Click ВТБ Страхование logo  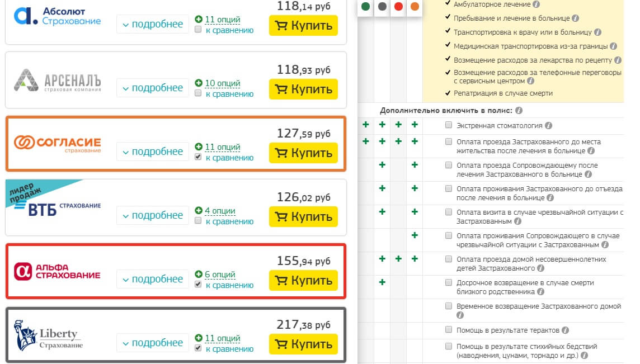(x=58, y=209)
